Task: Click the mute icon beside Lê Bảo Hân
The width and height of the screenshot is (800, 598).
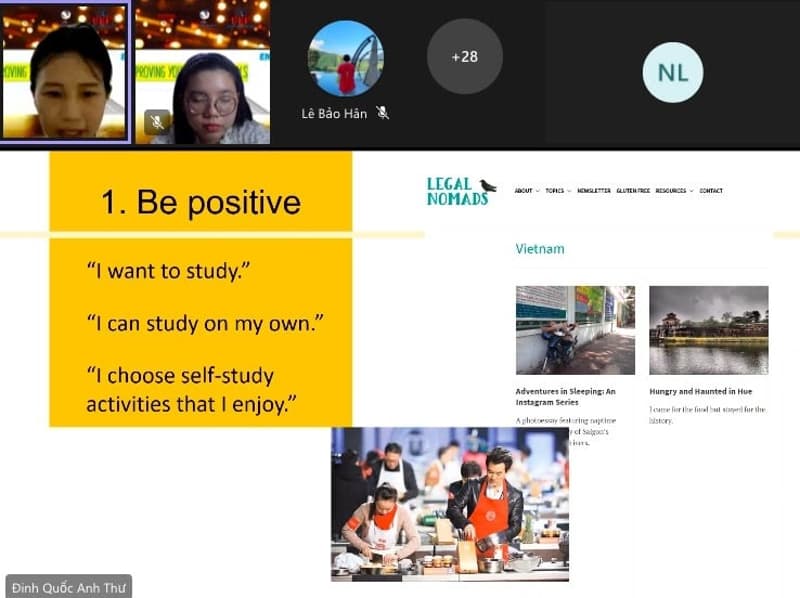Action: [x=382, y=113]
